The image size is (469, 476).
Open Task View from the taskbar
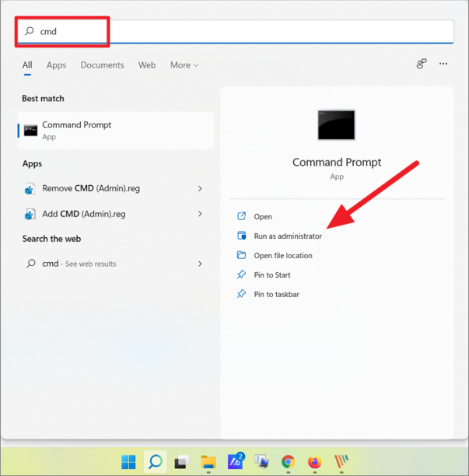pos(182,462)
